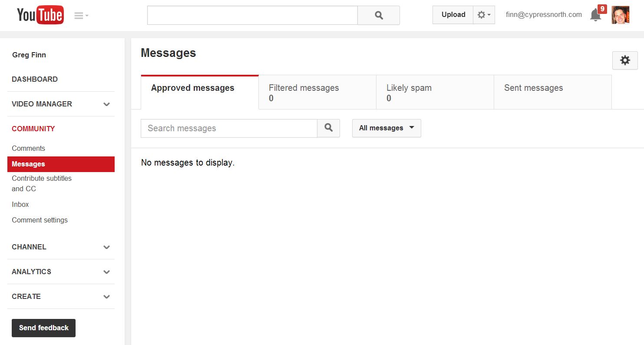644x345 pixels.
Task: Open the All messages filter dropdown
Action: point(386,128)
